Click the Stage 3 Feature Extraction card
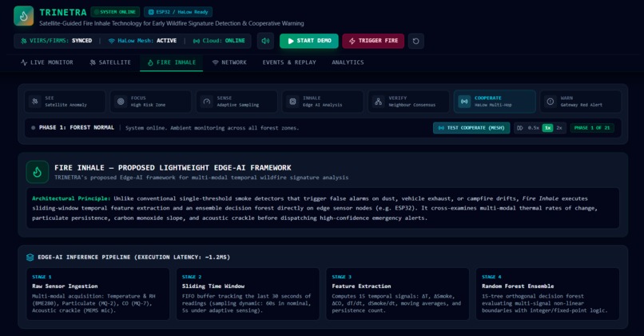644x336 pixels. tap(398, 294)
